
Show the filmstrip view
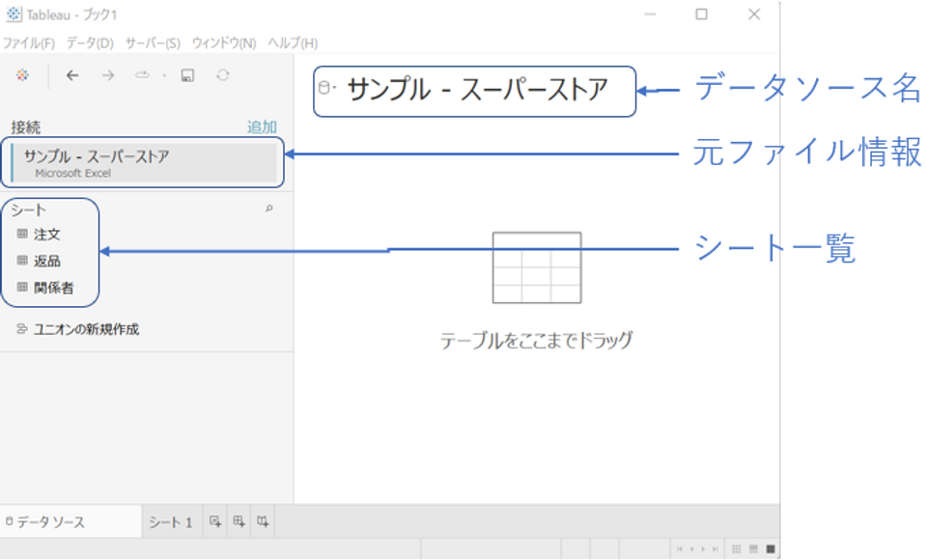[753, 549]
